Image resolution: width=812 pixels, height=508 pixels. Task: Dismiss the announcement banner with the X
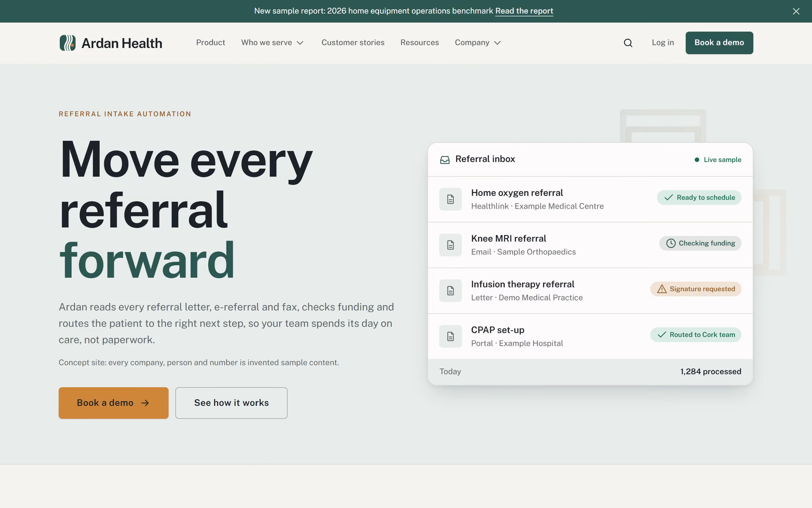click(x=796, y=11)
